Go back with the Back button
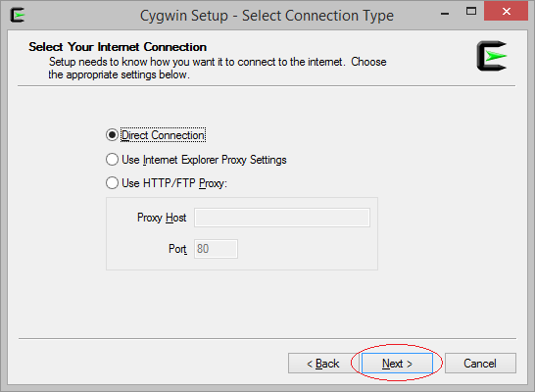Screen dimensions: 535x392 pos(323,363)
